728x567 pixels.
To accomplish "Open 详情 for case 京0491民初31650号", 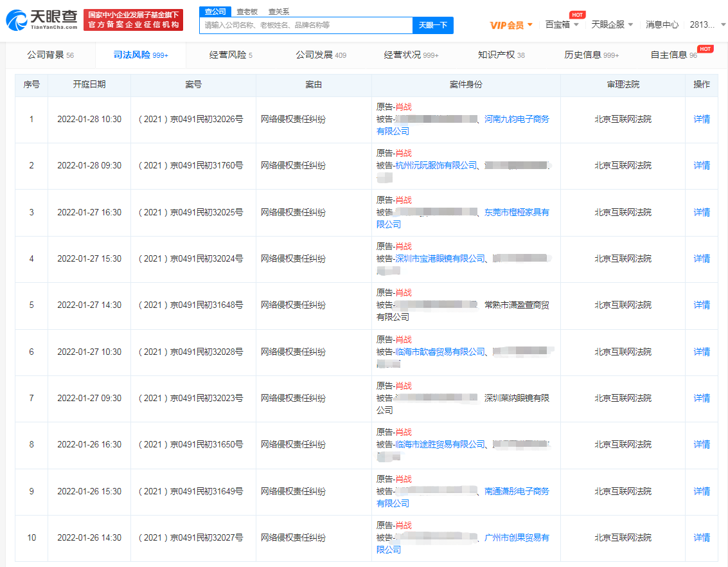I will (702, 444).
